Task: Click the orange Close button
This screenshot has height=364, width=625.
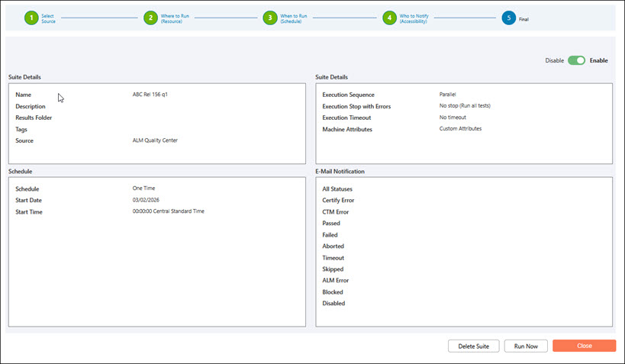Action: pyautogui.click(x=584, y=346)
